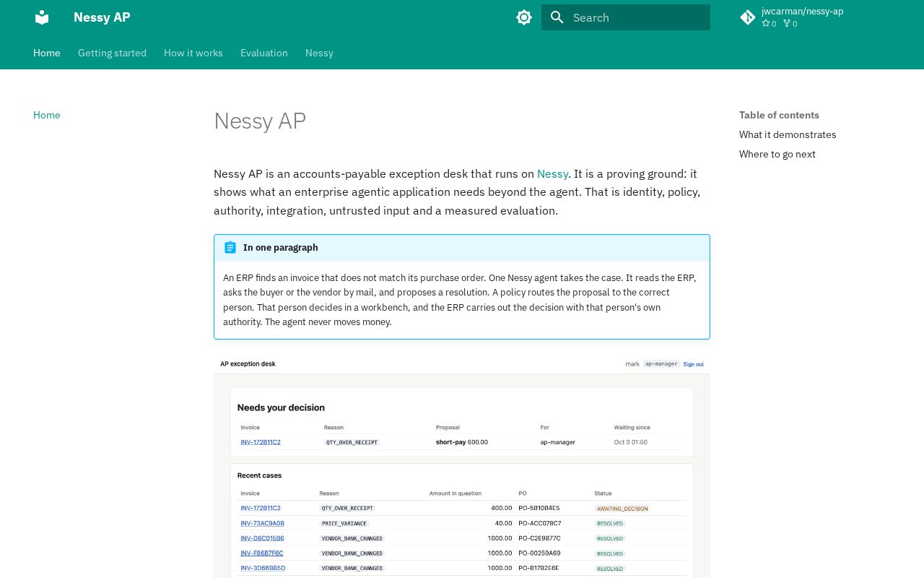Click the clipboard icon beside In one paragraph
This screenshot has width=924, height=578.
[230, 247]
